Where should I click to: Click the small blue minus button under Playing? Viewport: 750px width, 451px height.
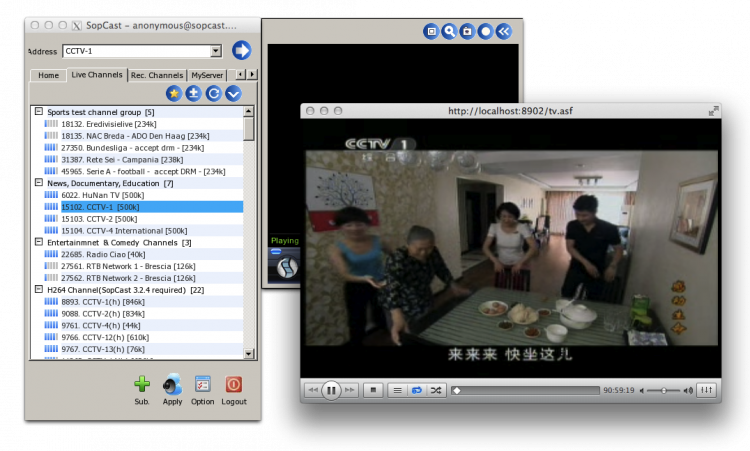point(276,251)
